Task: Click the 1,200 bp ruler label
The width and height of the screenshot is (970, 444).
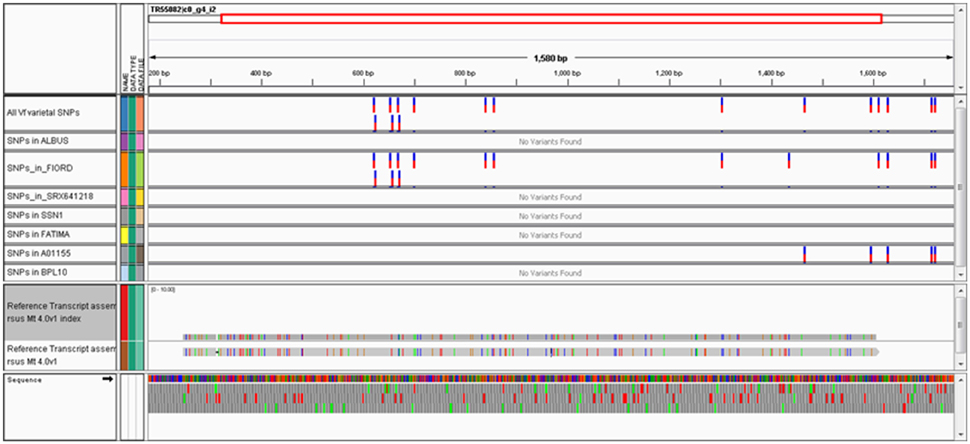Action: tap(669, 73)
